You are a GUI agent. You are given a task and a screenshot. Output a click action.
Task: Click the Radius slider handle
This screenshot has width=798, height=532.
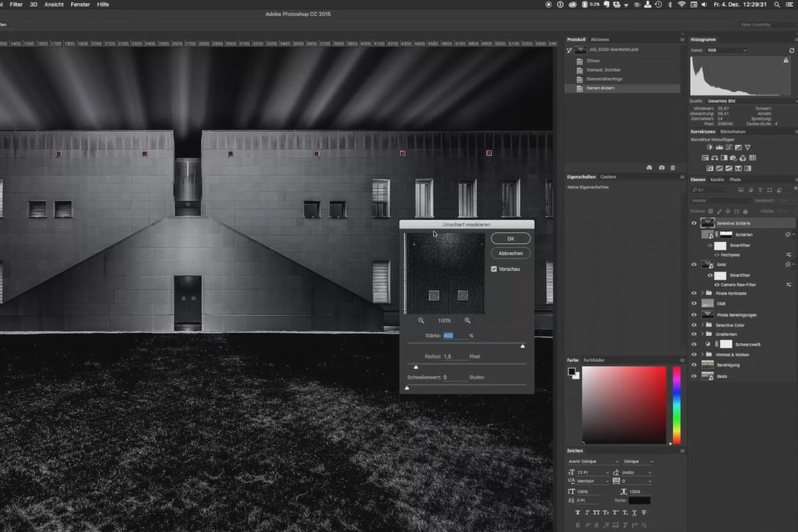(416, 366)
